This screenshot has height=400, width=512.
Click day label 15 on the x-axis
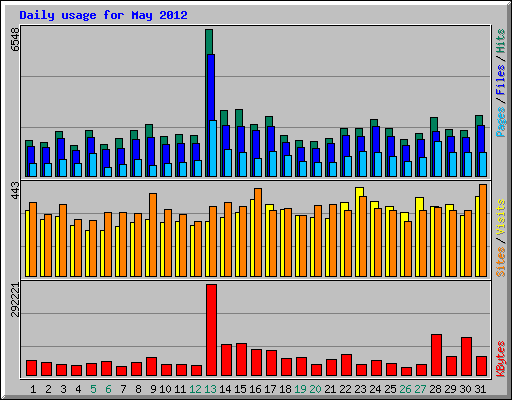click(240, 389)
